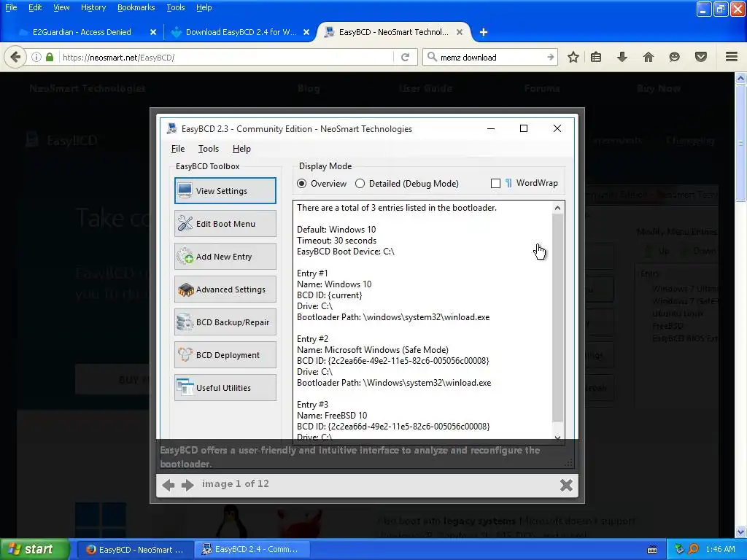The image size is (747, 560).
Task: Click EasyBCD app icon in window title
Action: pos(171,128)
